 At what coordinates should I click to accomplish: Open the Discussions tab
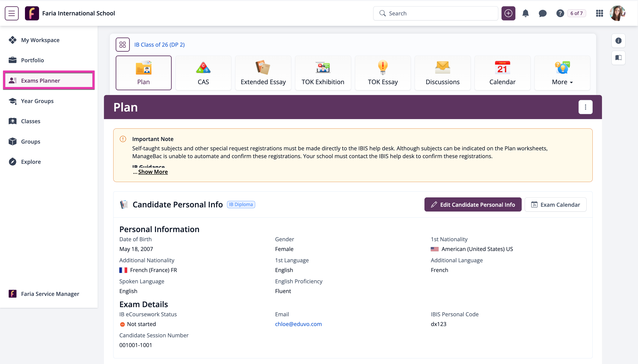tap(442, 73)
